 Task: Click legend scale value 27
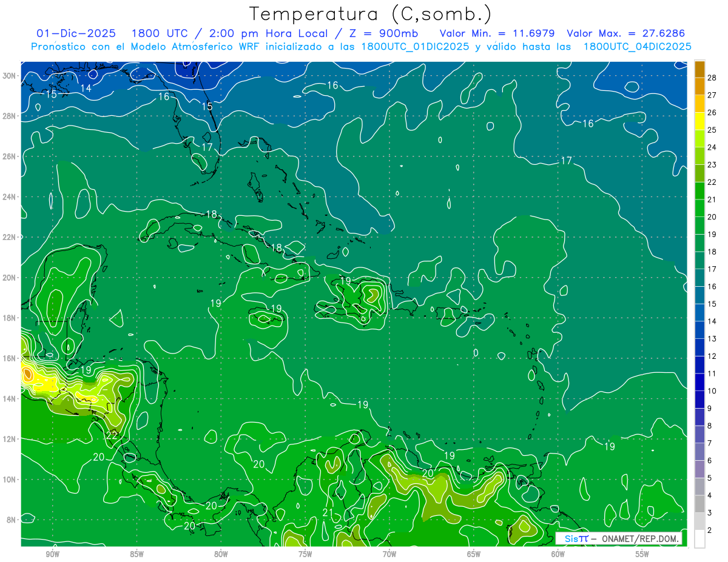712,95
